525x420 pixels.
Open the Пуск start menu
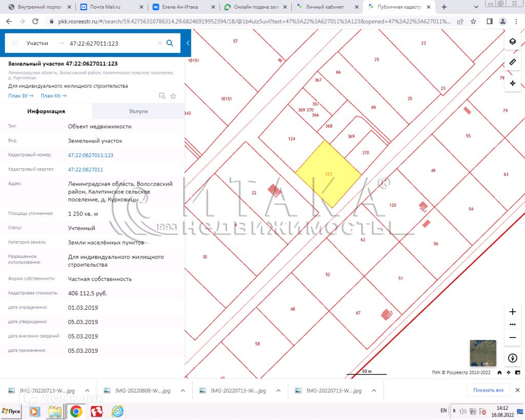click(x=11, y=411)
